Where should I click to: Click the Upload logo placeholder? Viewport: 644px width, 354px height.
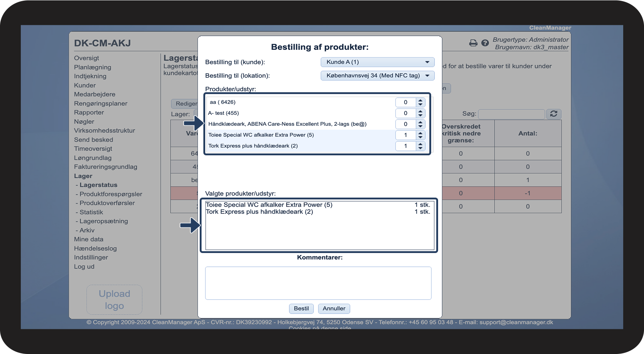click(114, 300)
